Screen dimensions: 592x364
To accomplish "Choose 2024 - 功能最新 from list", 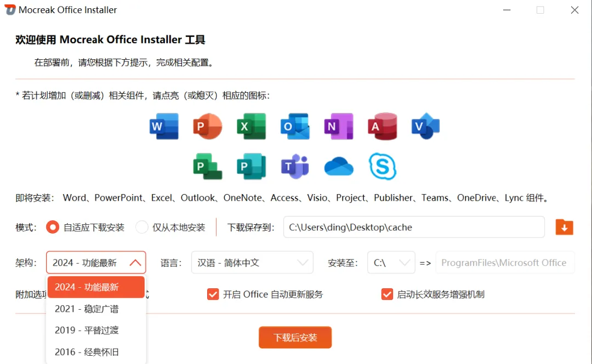I will [x=96, y=287].
